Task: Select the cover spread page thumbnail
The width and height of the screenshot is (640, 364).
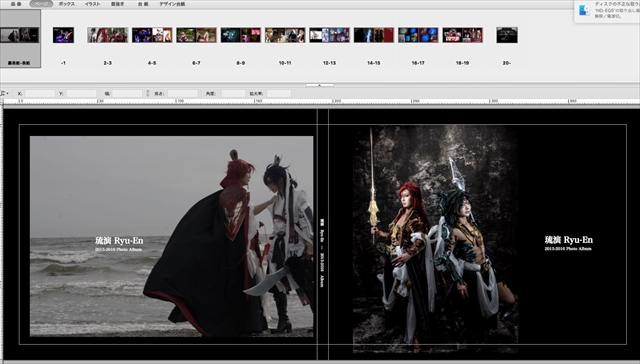Action: (x=19, y=35)
